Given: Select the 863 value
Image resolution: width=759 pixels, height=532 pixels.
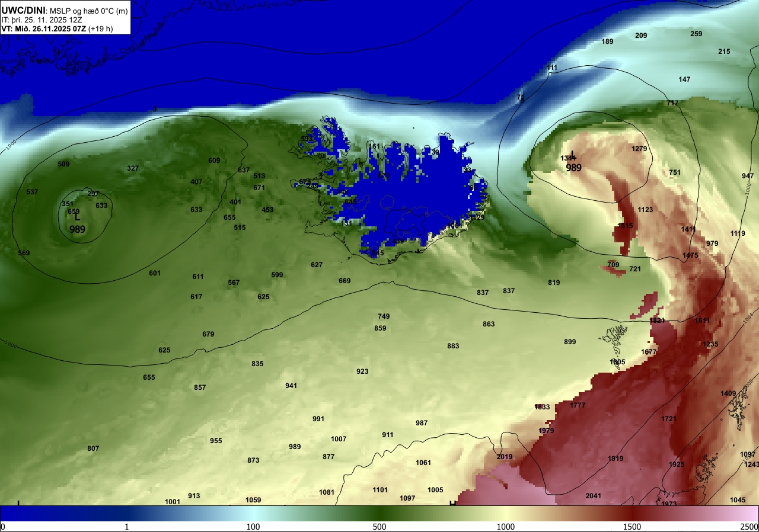Looking at the screenshot, I should [489, 324].
